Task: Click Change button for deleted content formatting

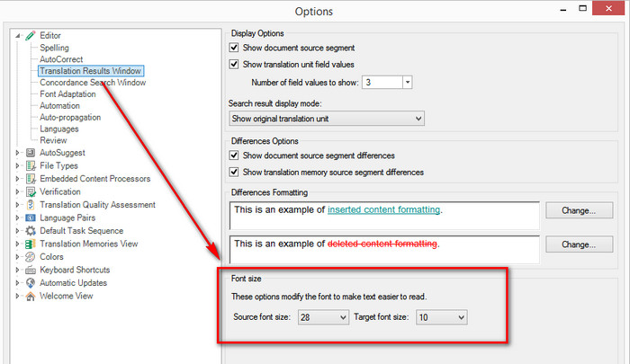Action: coord(579,244)
